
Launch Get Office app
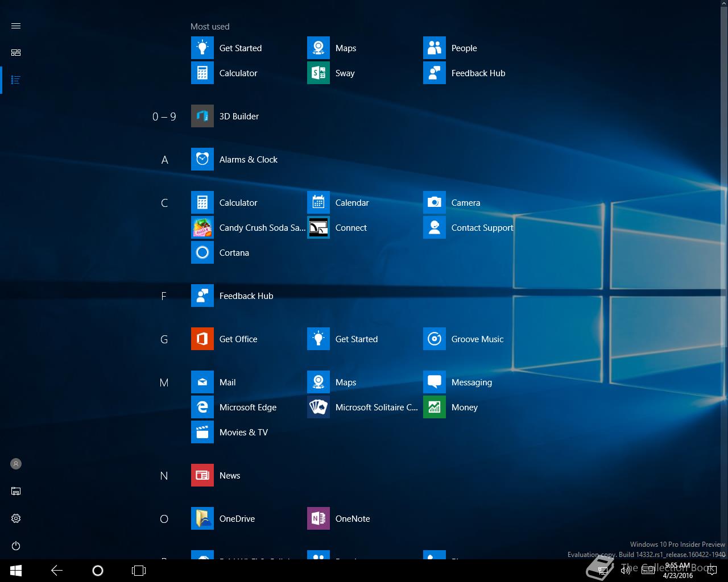click(248, 339)
